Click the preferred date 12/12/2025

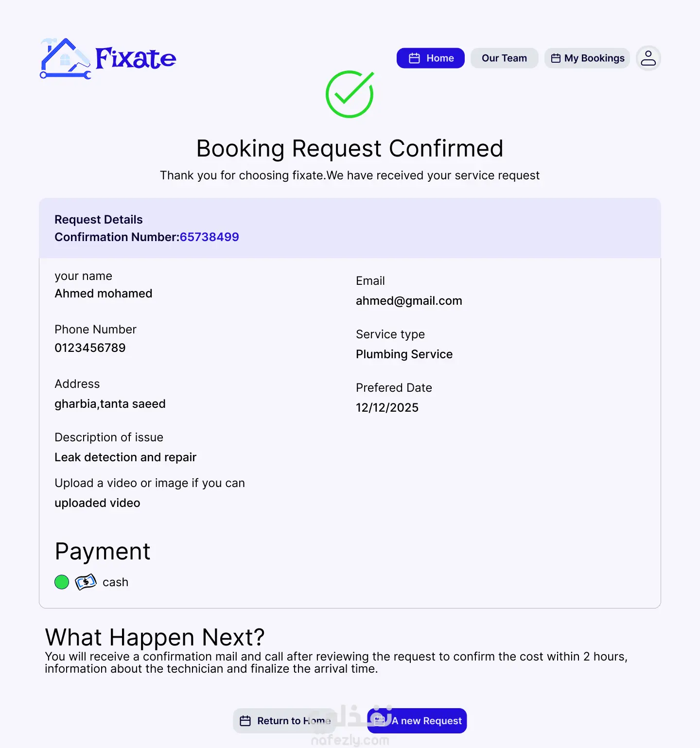point(387,408)
